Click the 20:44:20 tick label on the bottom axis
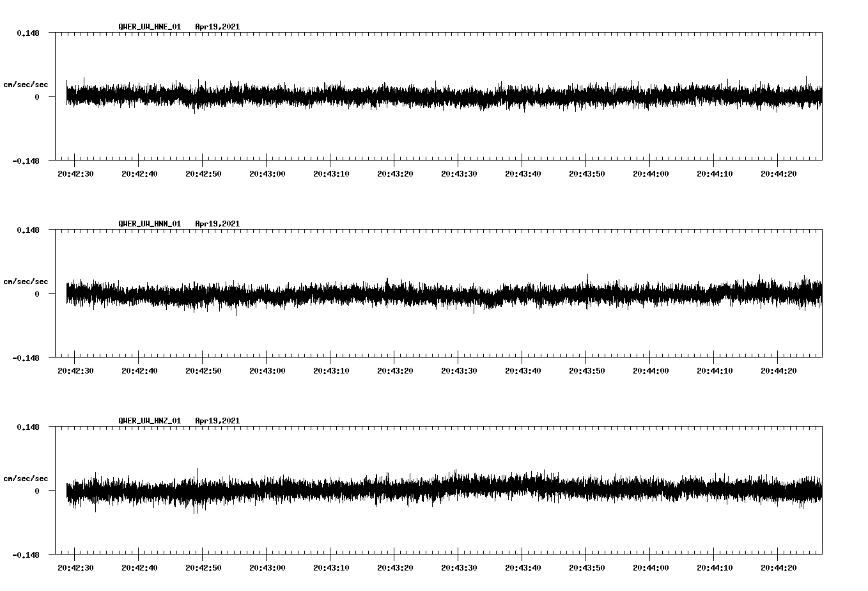The height and width of the screenshot is (591, 868). [x=779, y=567]
